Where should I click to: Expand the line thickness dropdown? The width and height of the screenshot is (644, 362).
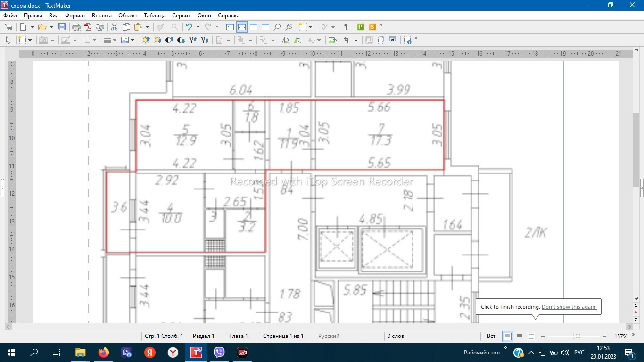(115, 40)
